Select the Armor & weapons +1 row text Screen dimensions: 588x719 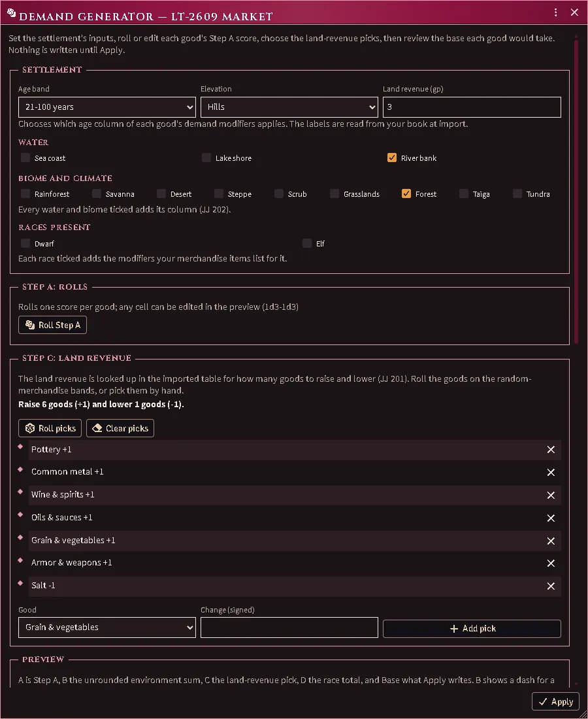(x=71, y=562)
